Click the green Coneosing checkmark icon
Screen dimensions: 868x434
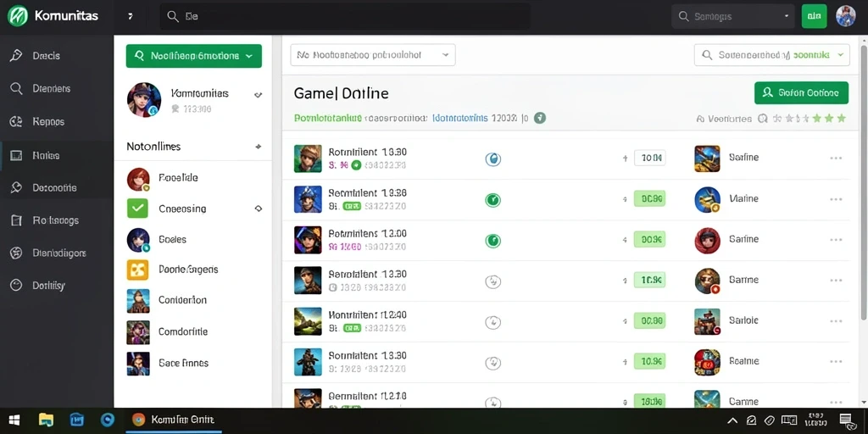coord(137,209)
